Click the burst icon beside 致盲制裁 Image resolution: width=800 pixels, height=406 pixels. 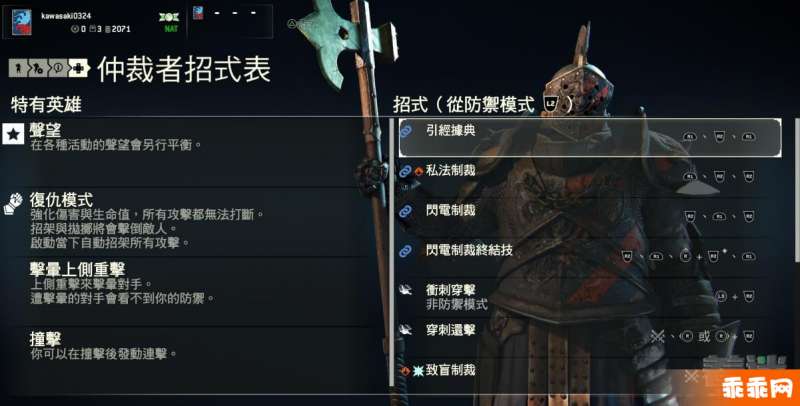pyautogui.click(x=418, y=371)
